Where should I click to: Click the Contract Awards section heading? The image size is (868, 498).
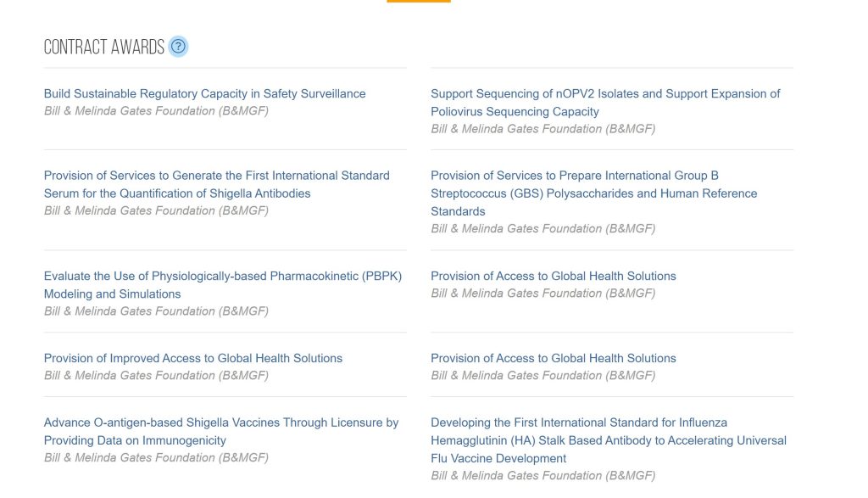tap(104, 48)
